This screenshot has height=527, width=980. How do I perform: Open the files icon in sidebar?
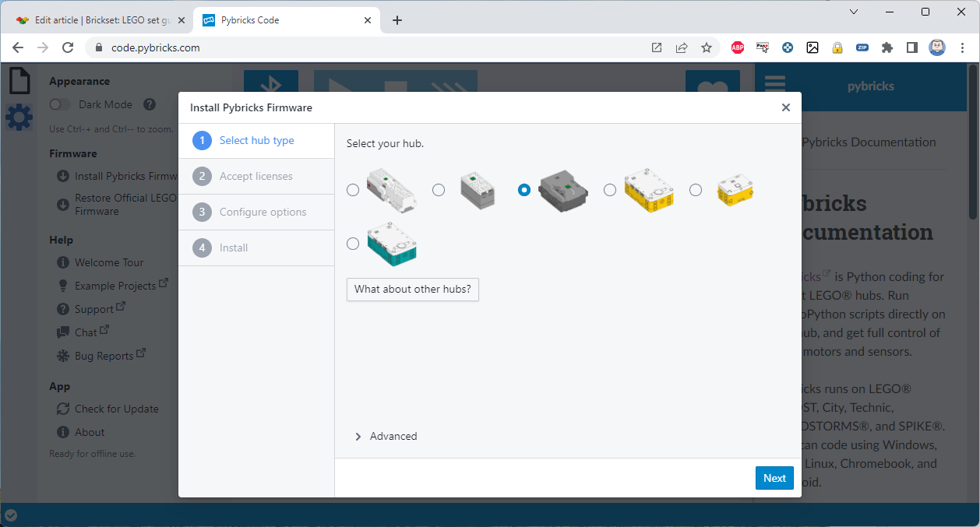click(x=19, y=81)
